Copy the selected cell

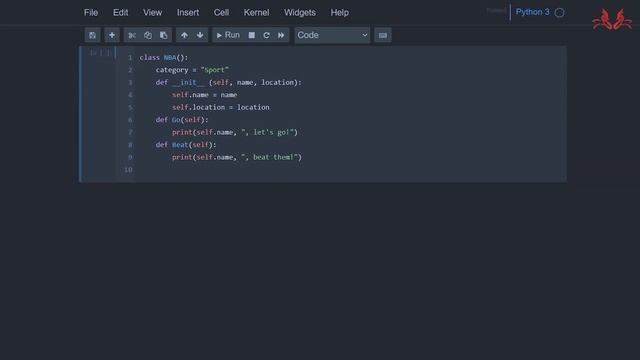click(x=148, y=35)
